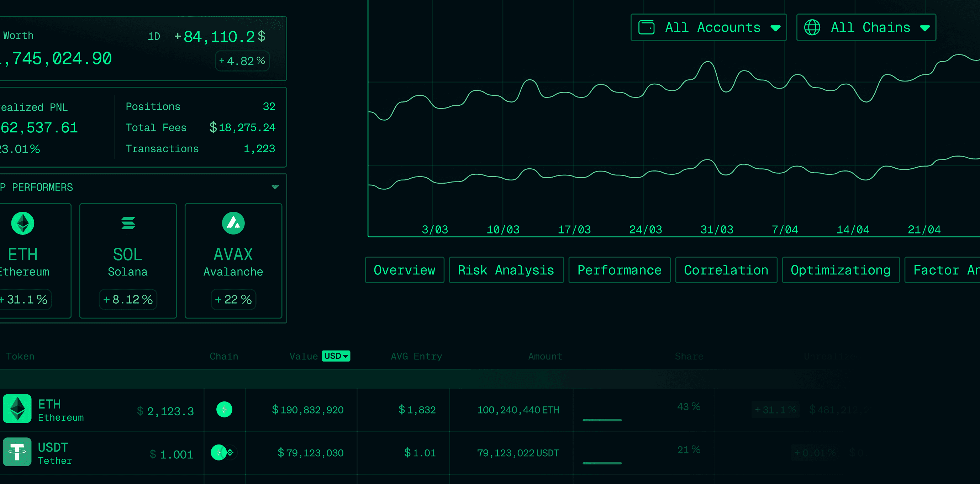Click the 31/03 date marker on chart
The image size is (980, 484).
(717, 230)
